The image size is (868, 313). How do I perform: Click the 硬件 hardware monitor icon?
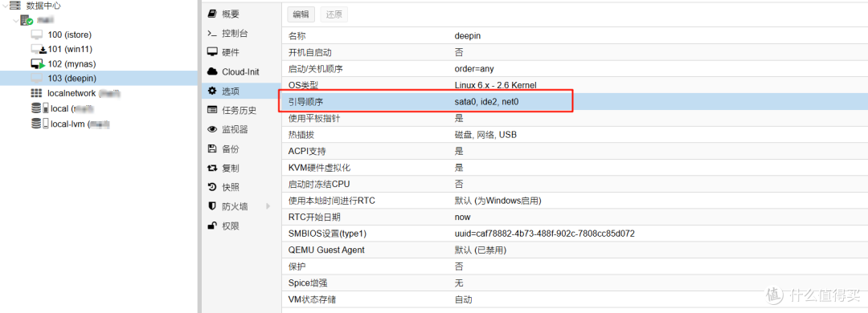click(x=211, y=52)
